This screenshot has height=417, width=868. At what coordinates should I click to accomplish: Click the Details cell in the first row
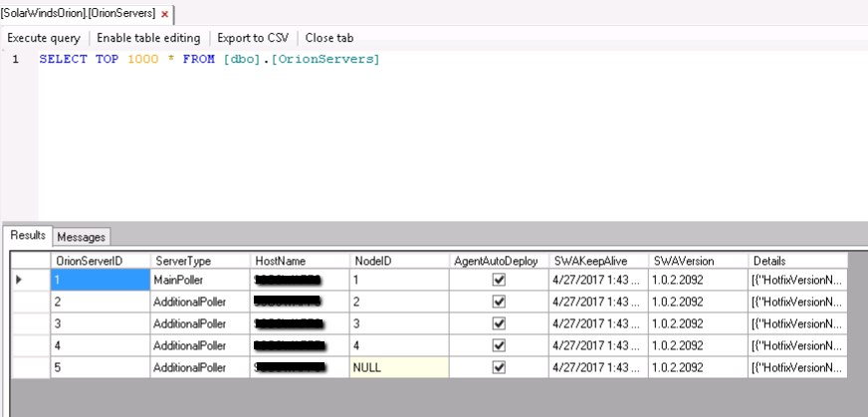click(x=798, y=281)
